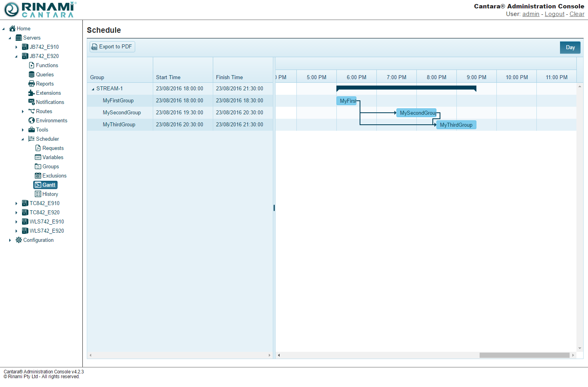Click the Queries database icon
Image resolution: width=588 pixels, height=387 pixels.
[32, 74]
